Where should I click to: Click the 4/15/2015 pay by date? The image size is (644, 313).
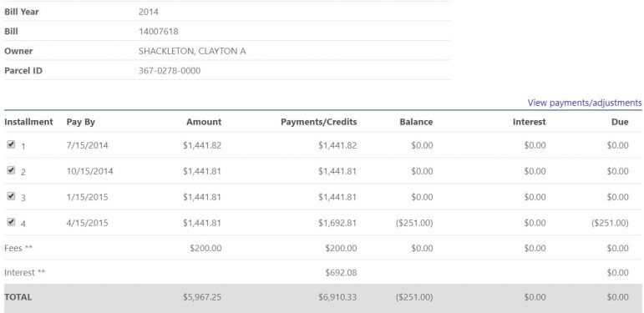coord(88,223)
